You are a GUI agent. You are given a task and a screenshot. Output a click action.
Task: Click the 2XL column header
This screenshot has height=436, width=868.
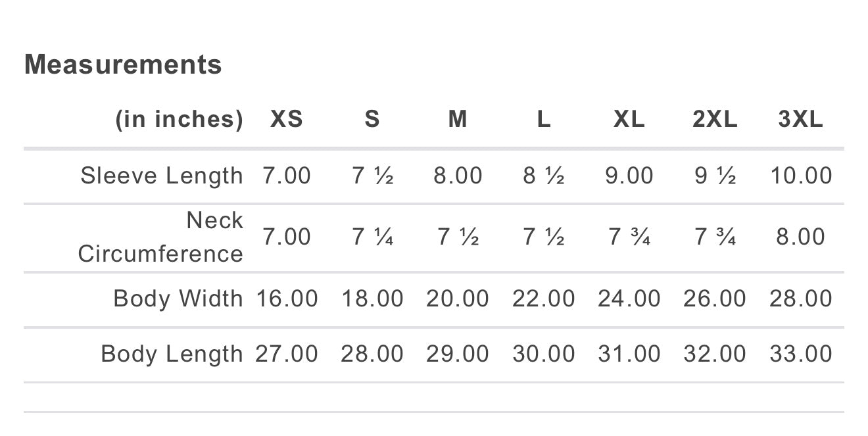click(x=715, y=119)
